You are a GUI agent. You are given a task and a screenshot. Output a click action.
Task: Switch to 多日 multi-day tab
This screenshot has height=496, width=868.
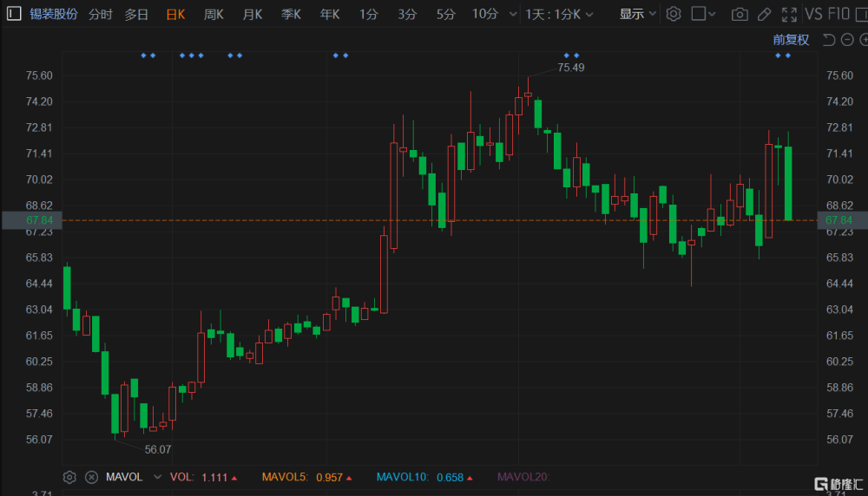coord(136,15)
